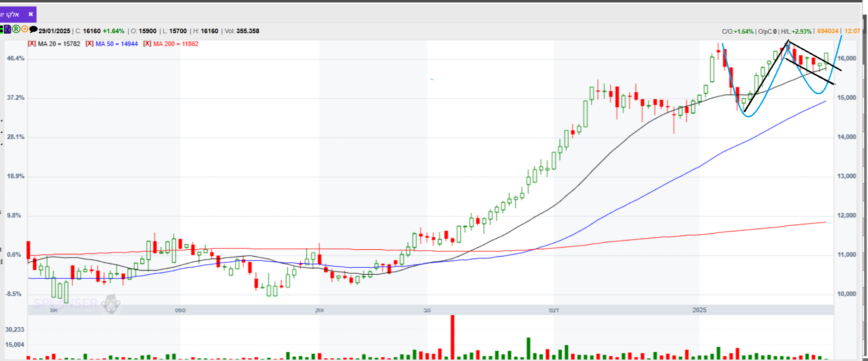The image size is (868, 361).
Task: Click the low price 'L: 15700'
Action: [175, 31]
